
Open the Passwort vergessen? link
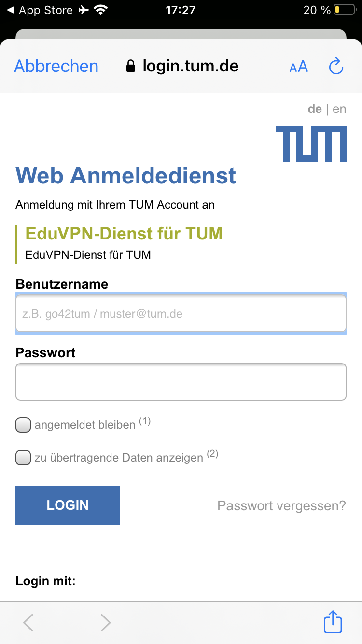click(x=281, y=506)
